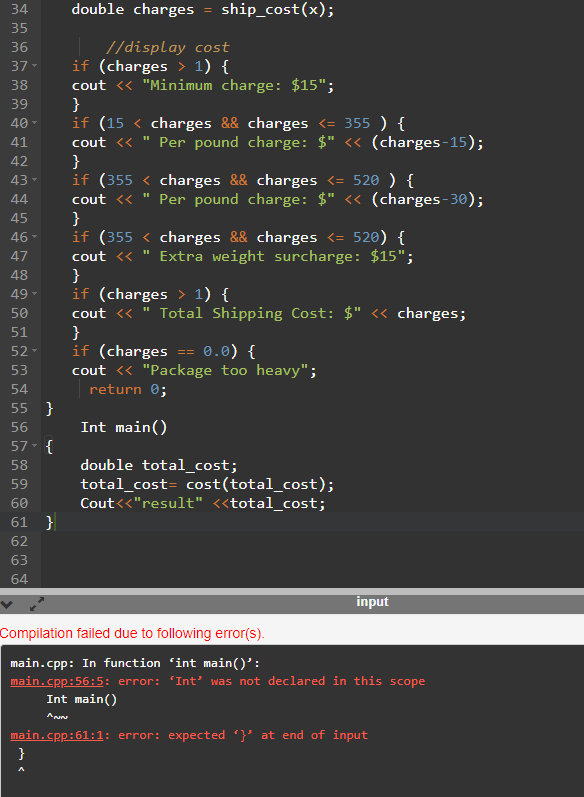Fold the if block at line 43
Viewport: 584px width, 797px height.
click(35, 180)
